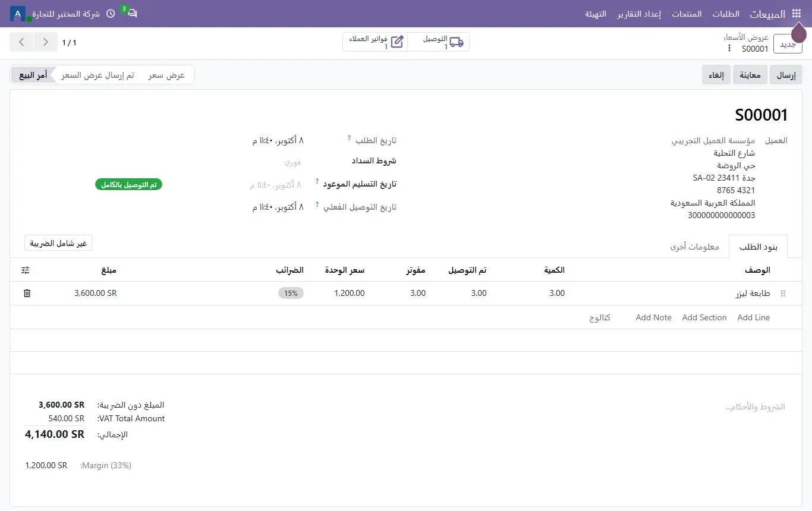Open the delivery truck smart button
Image resolution: width=812 pixels, height=511 pixels.
(439, 42)
